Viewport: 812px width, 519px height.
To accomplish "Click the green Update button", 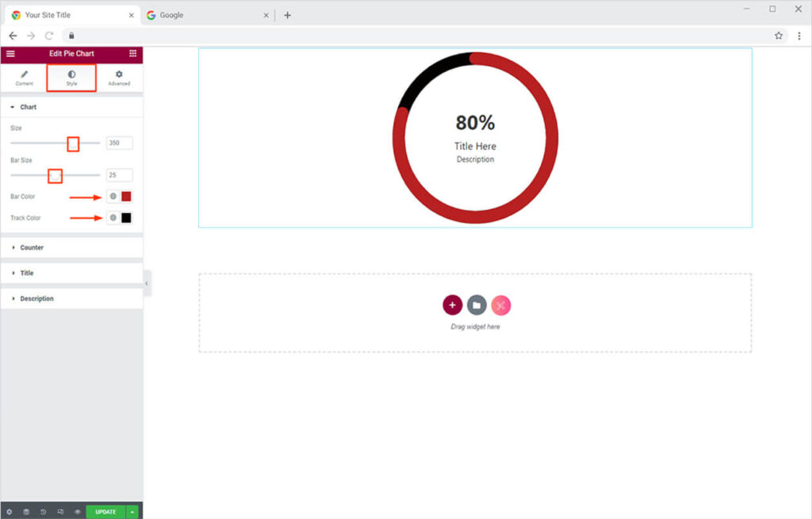I will [x=105, y=512].
